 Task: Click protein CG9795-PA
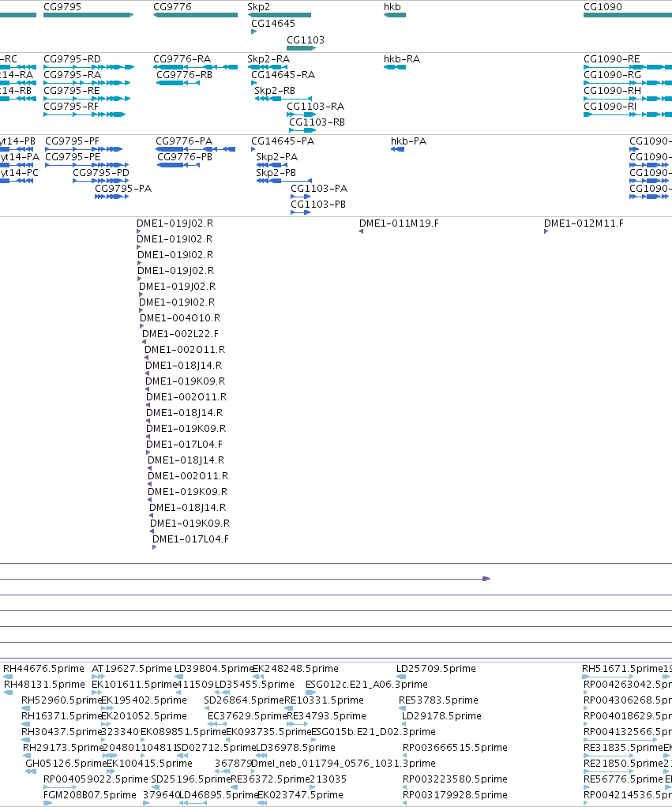[x=123, y=189]
